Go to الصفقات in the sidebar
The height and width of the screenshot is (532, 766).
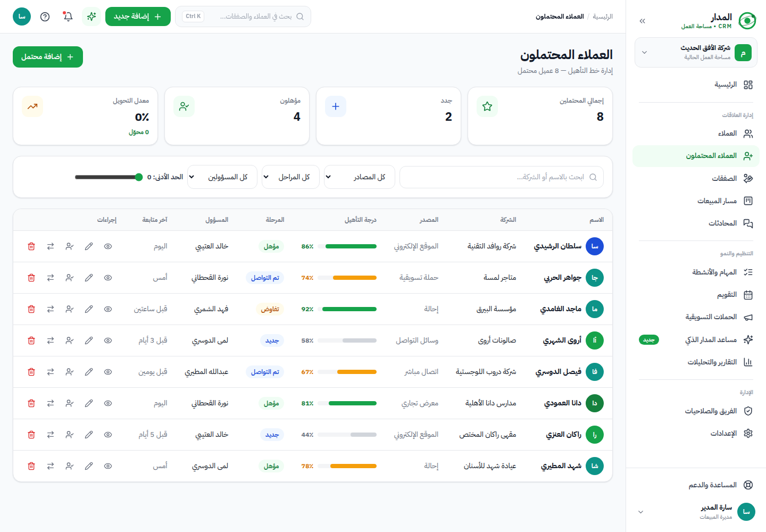click(x=696, y=178)
